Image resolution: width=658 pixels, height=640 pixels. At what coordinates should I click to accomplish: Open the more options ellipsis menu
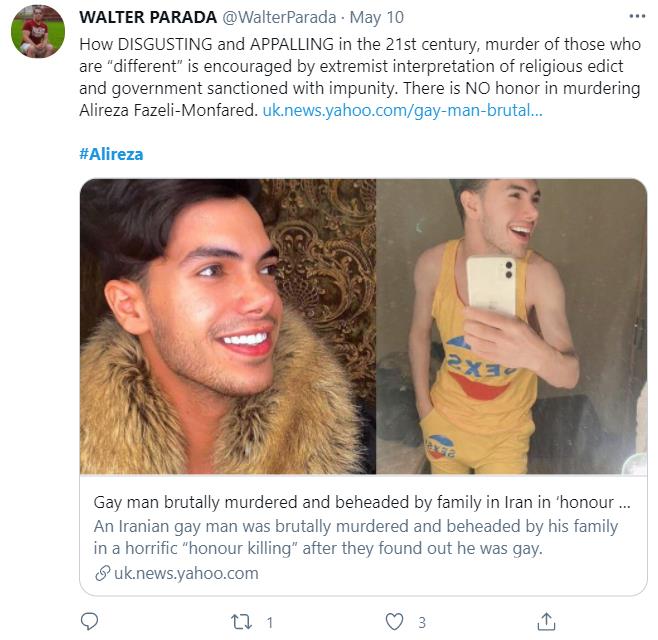pos(636,18)
